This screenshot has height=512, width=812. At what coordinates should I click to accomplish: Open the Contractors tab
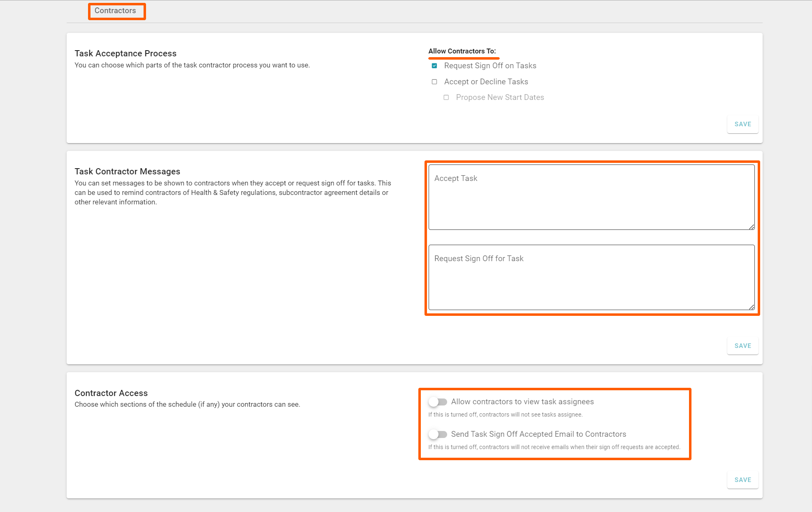click(115, 11)
